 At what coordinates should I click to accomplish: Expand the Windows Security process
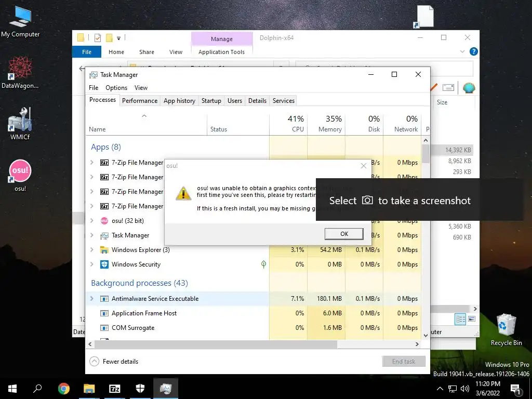[91, 264]
